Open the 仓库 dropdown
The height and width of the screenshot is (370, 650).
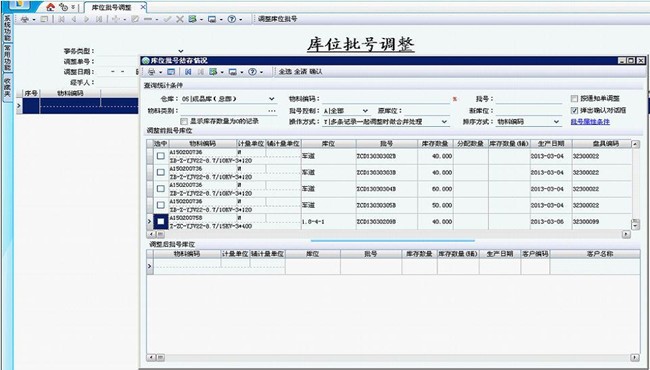[272, 99]
